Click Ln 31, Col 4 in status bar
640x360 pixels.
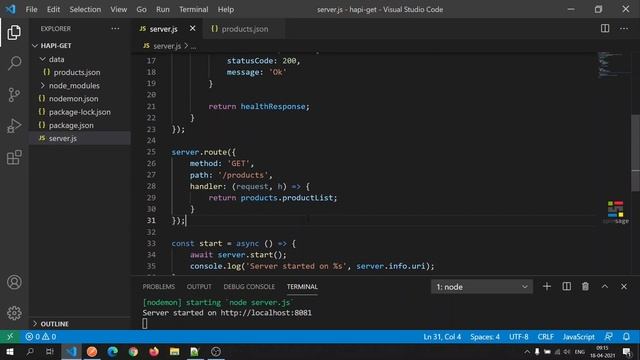(442, 337)
